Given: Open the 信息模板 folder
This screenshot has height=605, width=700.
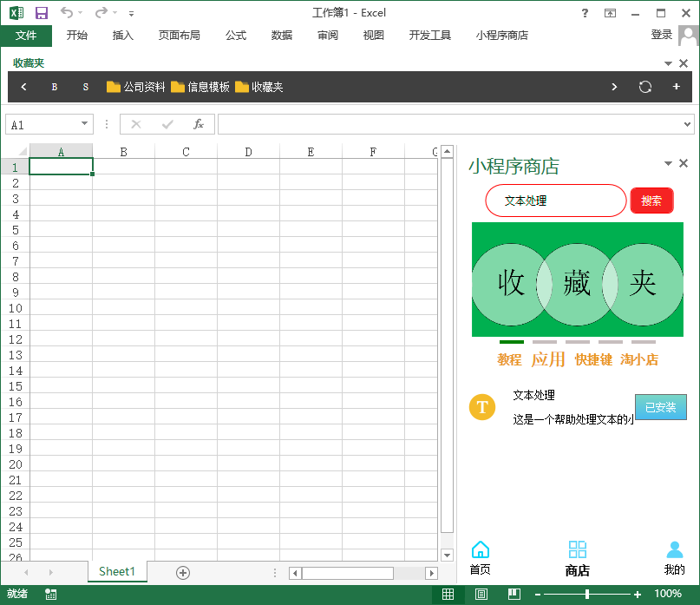Looking at the screenshot, I should [x=200, y=87].
